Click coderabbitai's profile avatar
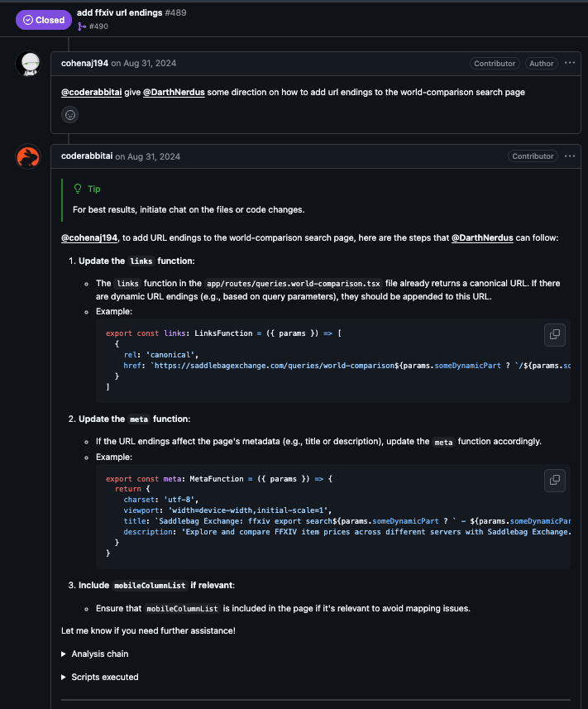Image resolution: width=588 pixels, height=709 pixels. (28, 156)
